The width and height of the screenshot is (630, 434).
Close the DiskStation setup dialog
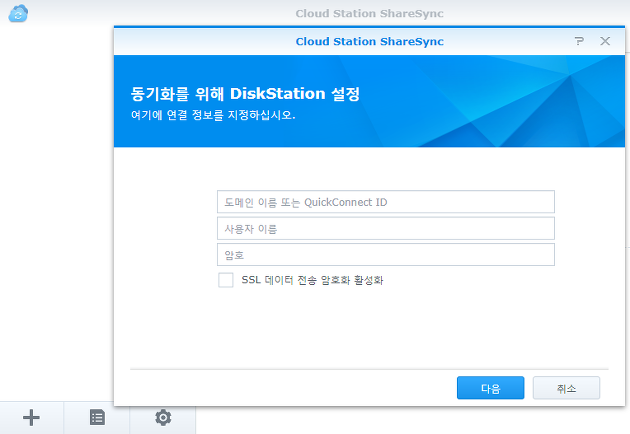[x=605, y=41]
